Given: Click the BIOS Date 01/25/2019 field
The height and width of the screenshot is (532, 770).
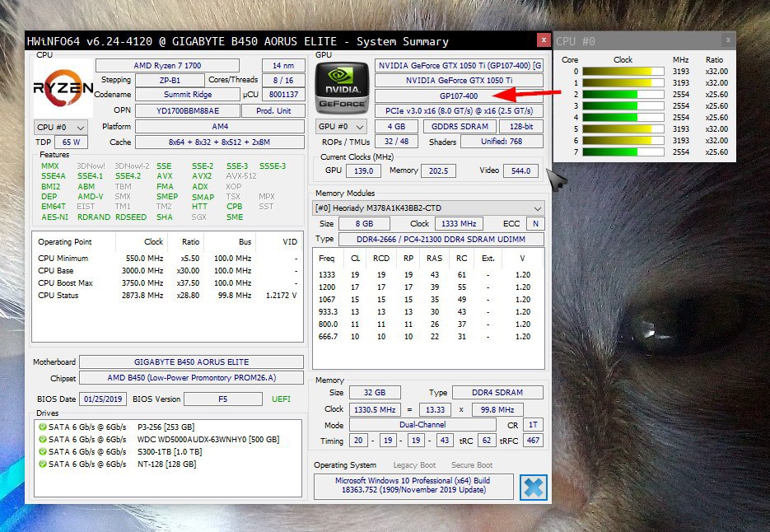Looking at the screenshot, I should pos(103,399).
